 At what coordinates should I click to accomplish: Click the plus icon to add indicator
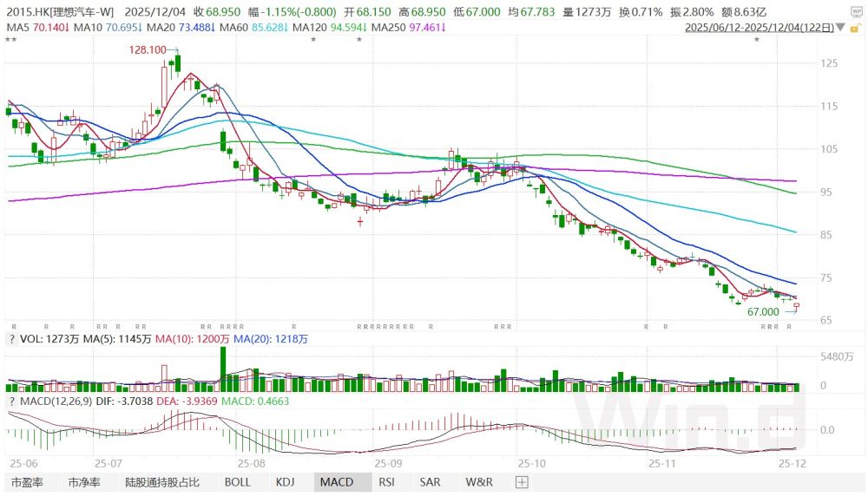523,482
